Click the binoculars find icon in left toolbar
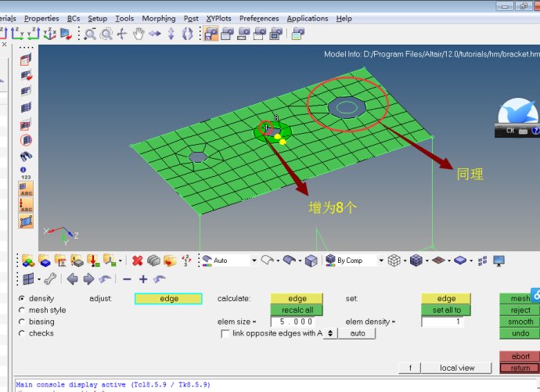Viewport: 540px width, 392px height. 26,156
